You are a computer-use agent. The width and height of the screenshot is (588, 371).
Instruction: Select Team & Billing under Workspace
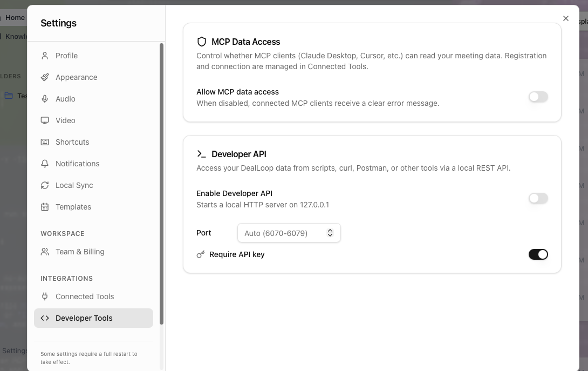pos(79,251)
